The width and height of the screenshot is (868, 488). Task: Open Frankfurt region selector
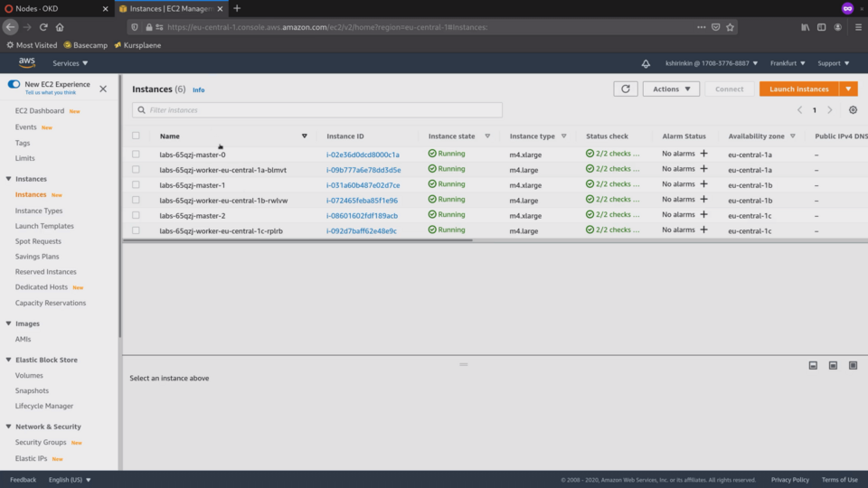pyautogui.click(x=788, y=63)
